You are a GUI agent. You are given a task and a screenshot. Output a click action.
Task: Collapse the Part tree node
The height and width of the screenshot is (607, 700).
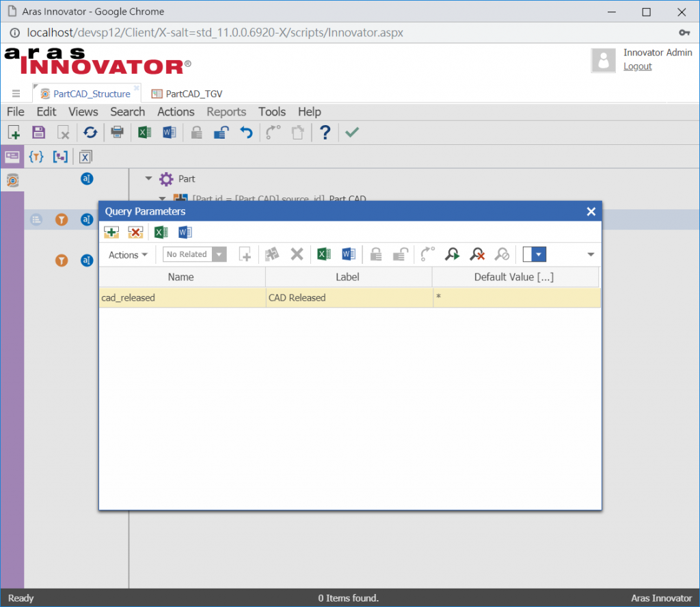(x=148, y=178)
